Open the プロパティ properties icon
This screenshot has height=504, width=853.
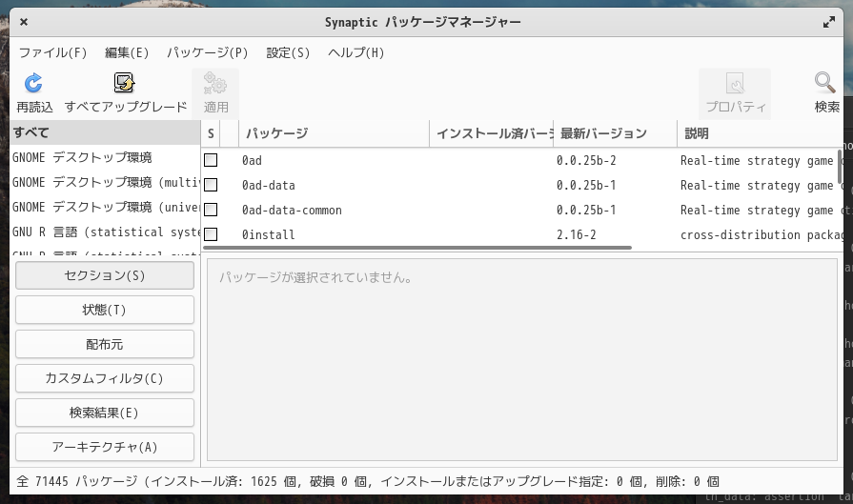735,84
